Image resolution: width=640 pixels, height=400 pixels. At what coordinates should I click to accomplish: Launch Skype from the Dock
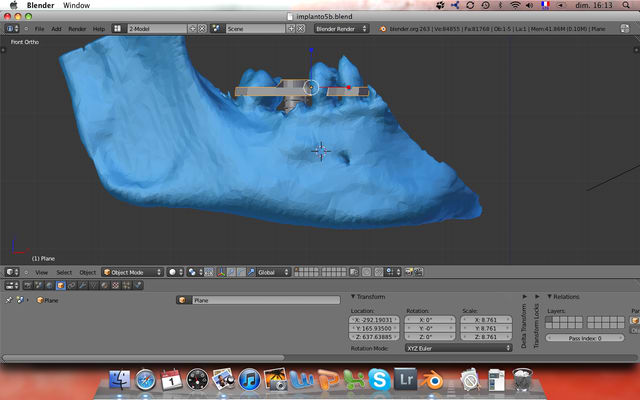click(378, 380)
